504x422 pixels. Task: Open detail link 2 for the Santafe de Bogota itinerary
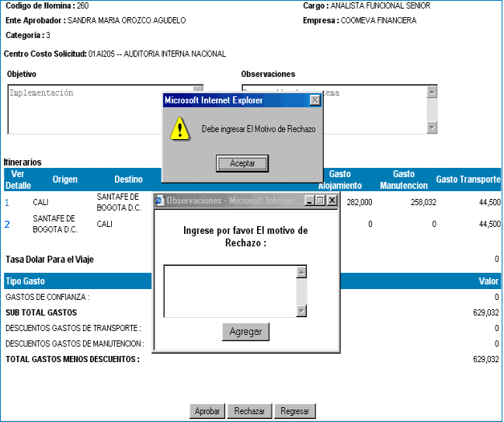(7, 225)
